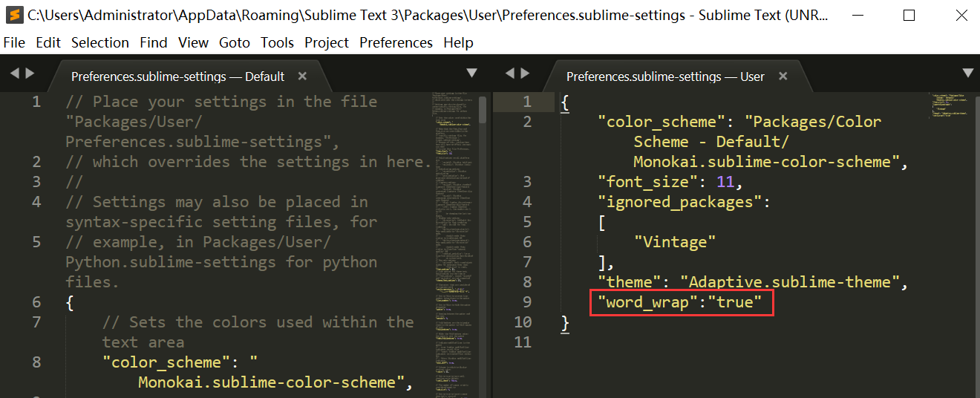Select the Preferences.sublime-settings — Default tab
This screenshot has width=980, height=398.
177,76
